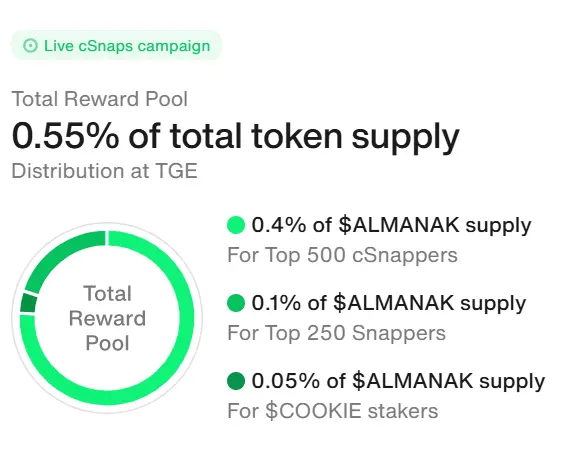The image size is (580, 452).
Task: Click 0.05% of $ALMANAK supply label
Action: point(398,381)
